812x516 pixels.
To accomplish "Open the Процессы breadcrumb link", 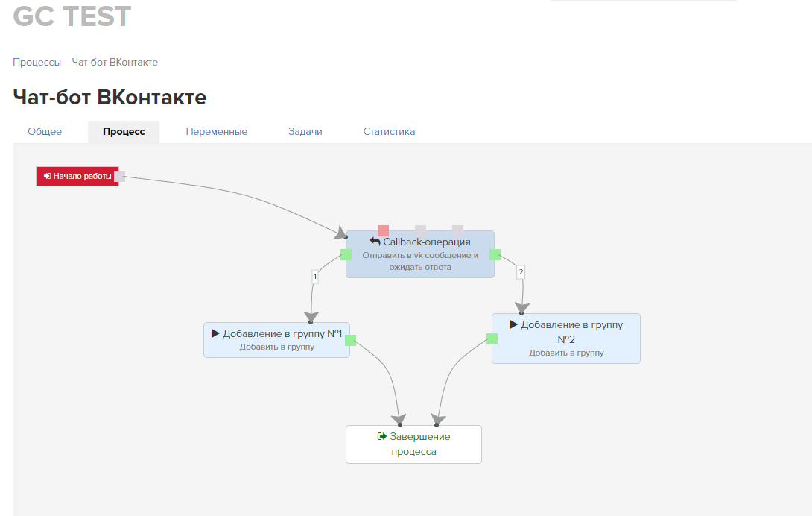I will [37, 62].
